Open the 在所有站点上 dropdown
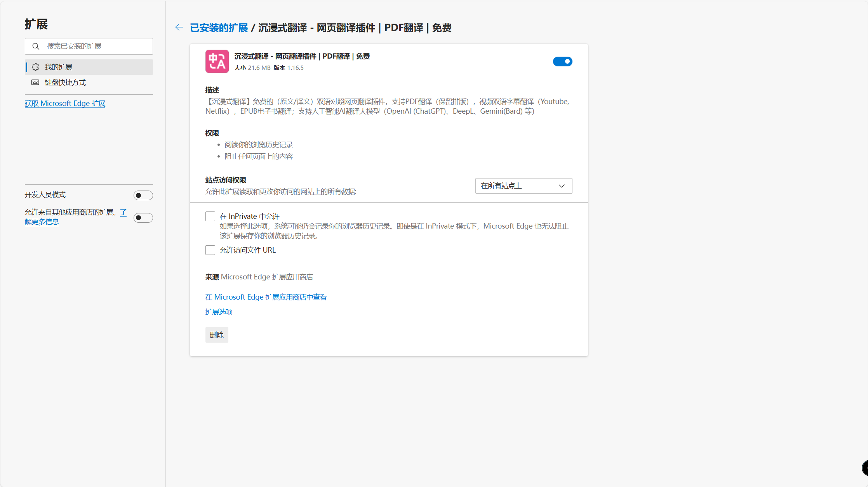The height and width of the screenshot is (487, 868). (524, 186)
